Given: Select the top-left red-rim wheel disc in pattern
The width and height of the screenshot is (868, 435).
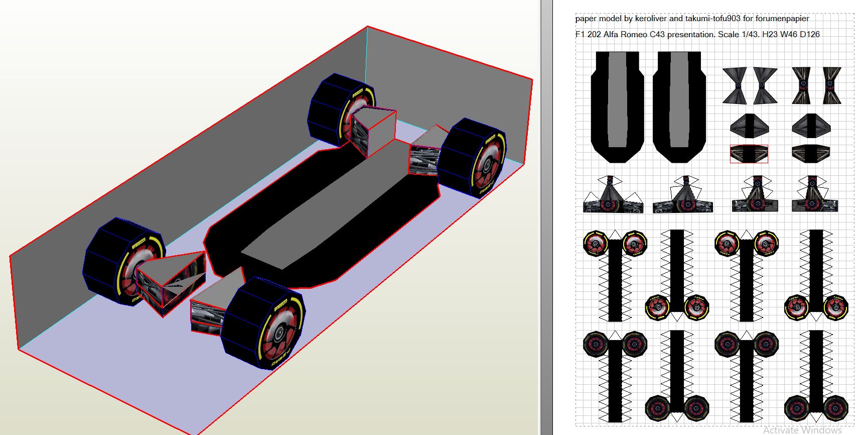Looking at the screenshot, I should 596,244.
